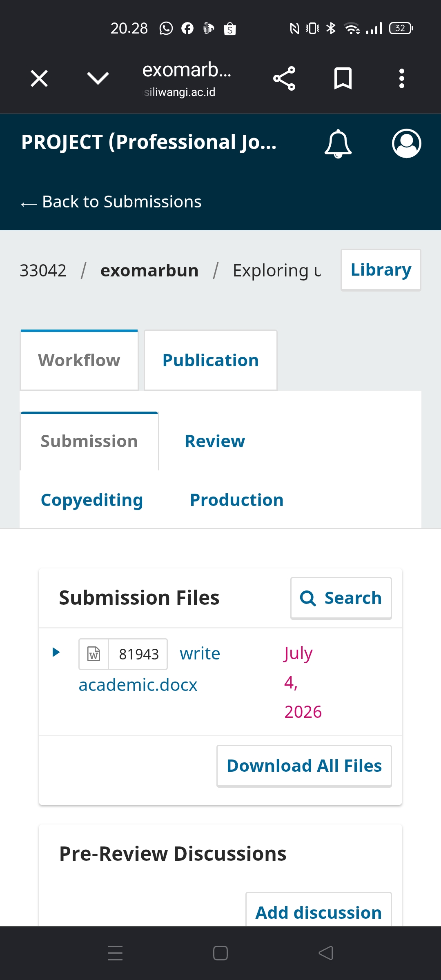The height and width of the screenshot is (980, 441).
Task: Bookmark this page with the bookmark icon
Action: [343, 78]
